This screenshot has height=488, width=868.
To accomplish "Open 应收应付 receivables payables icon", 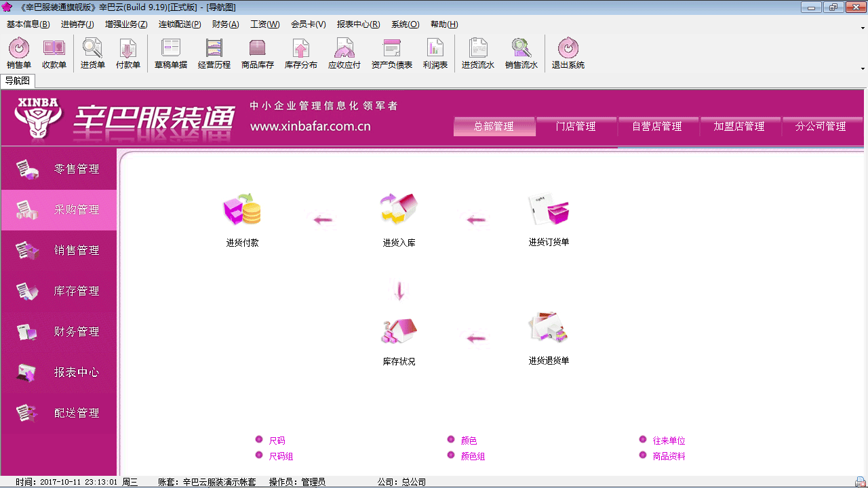I will tap(344, 54).
